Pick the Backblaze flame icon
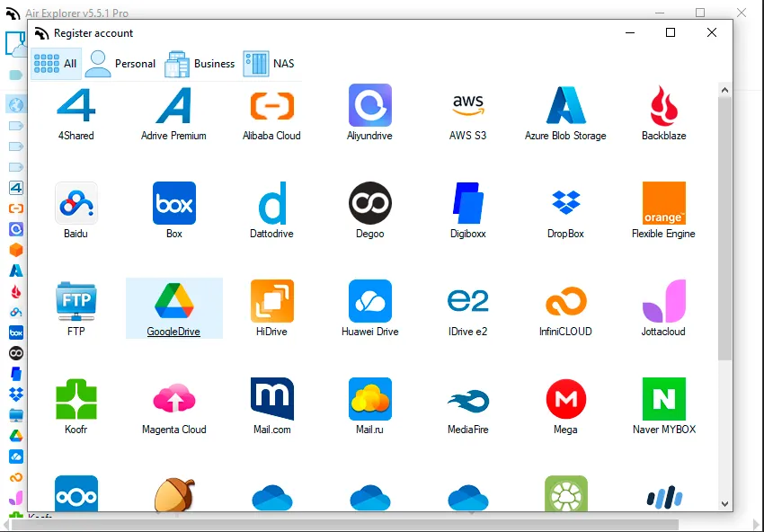This screenshot has height=532, width=764. (663, 105)
